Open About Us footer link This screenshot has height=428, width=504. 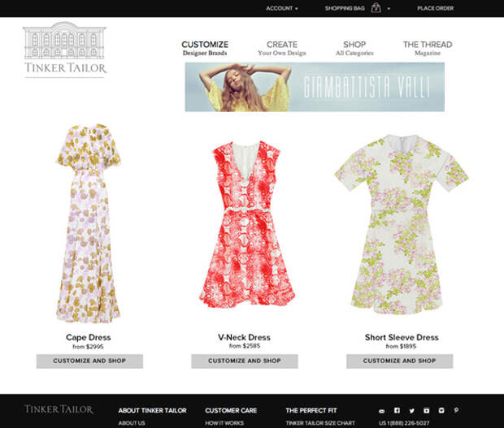point(132,423)
